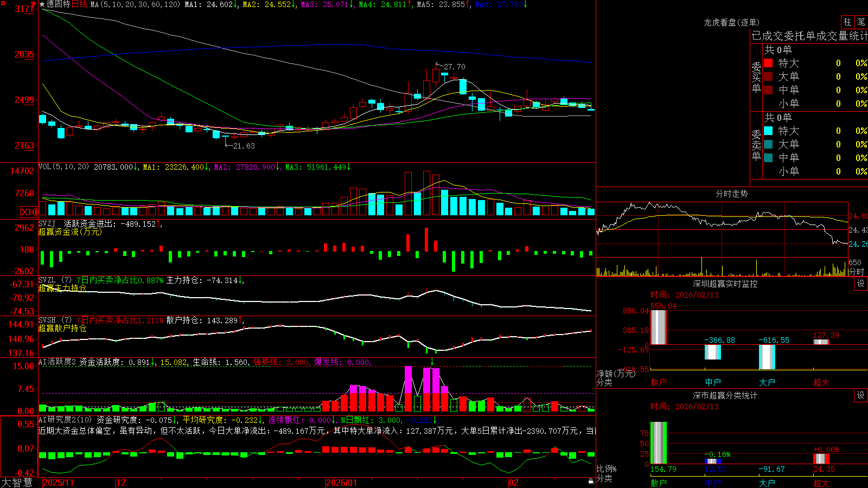868x488 pixels.
Task: Click the 3171 price axis label
Action: [25, 9]
